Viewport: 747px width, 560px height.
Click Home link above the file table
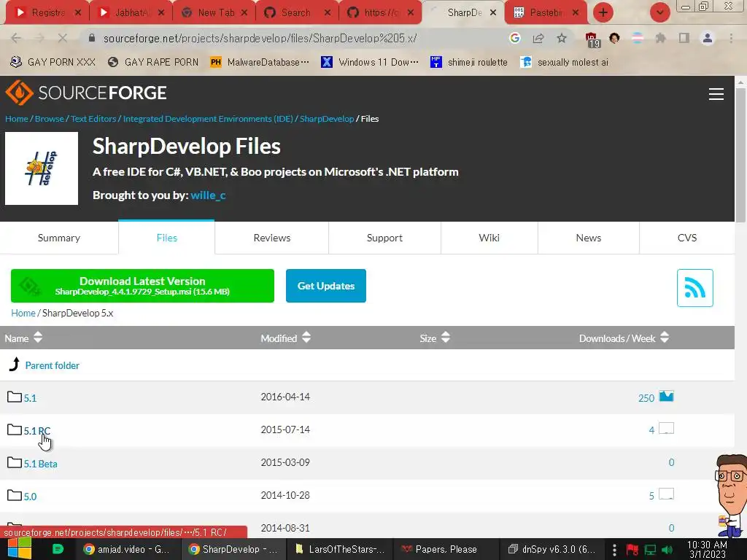point(23,313)
